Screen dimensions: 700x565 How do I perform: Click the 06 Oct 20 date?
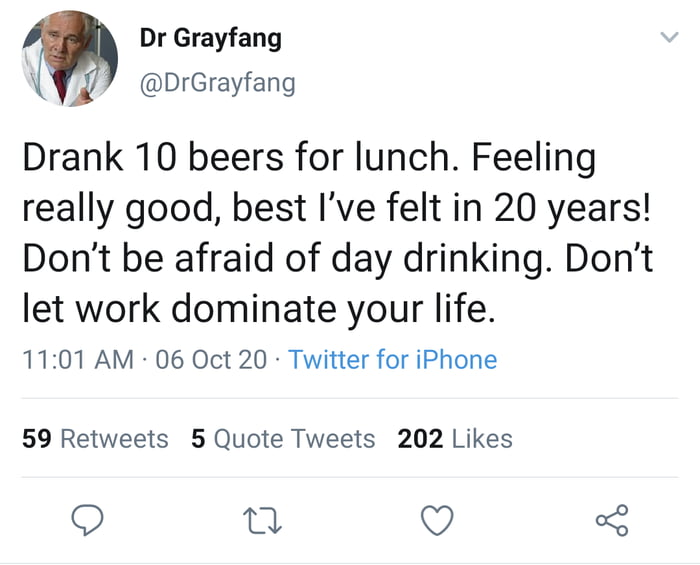[x=211, y=360]
